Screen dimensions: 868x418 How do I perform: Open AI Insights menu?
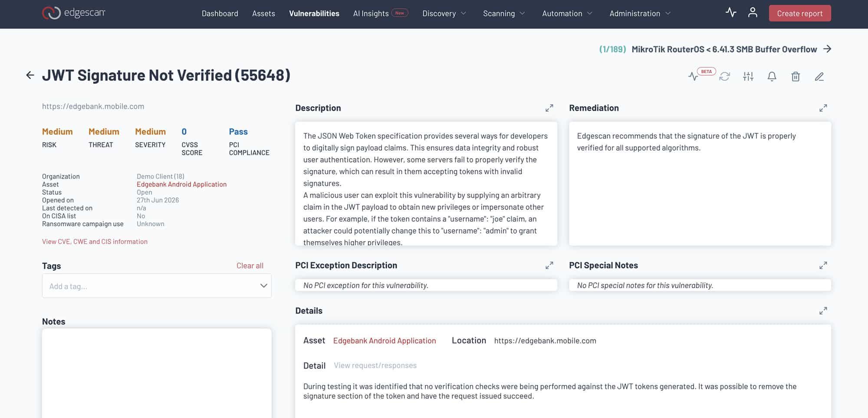pos(381,13)
